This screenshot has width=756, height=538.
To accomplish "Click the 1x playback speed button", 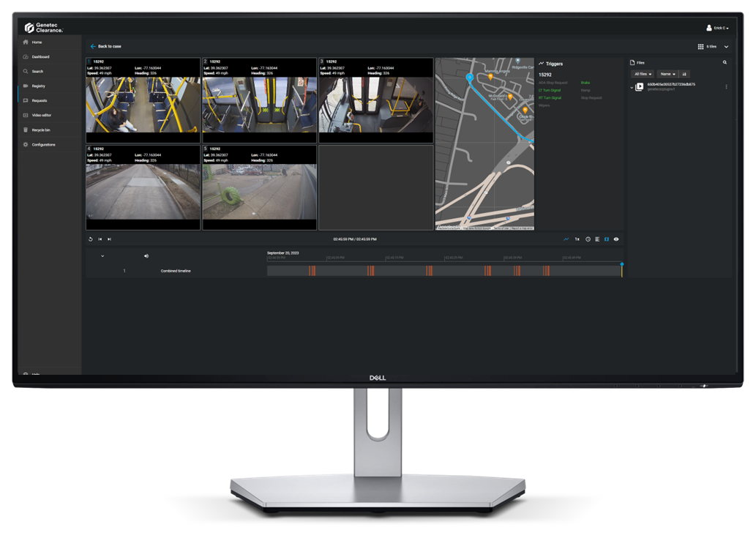I will (x=577, y=239).
